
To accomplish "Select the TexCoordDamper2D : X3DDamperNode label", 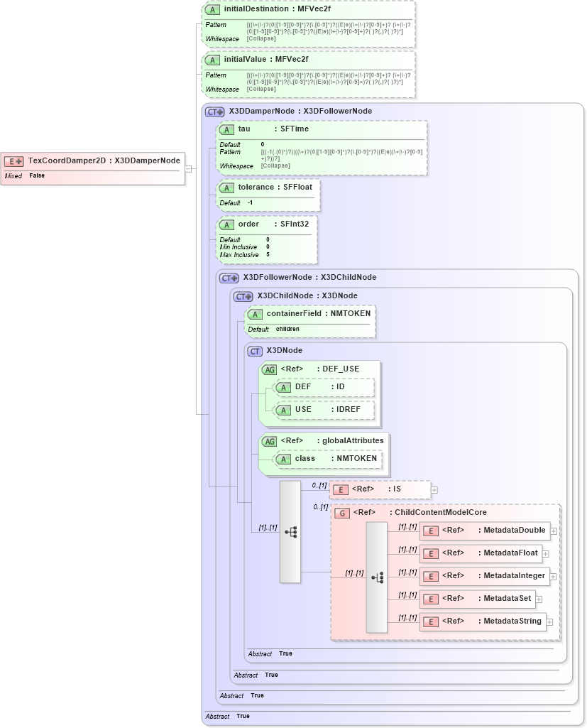I will point(104,161).
